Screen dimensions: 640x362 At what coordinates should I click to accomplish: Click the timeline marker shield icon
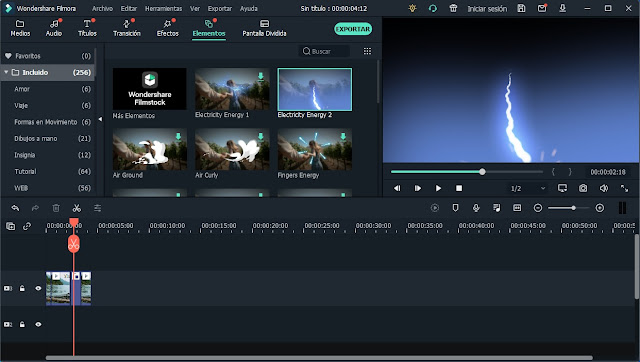coord(456,208)
